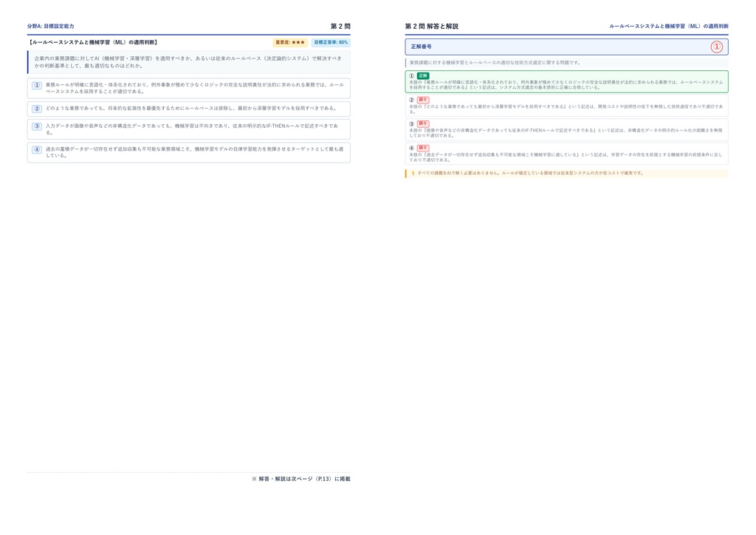Image resolution: width=756 pixels, height=535 pixels.
Task: Click the bracketed question title 【ルールベースシステムと機械学習（ML）の適用判断】
Action: click(93, 42)
